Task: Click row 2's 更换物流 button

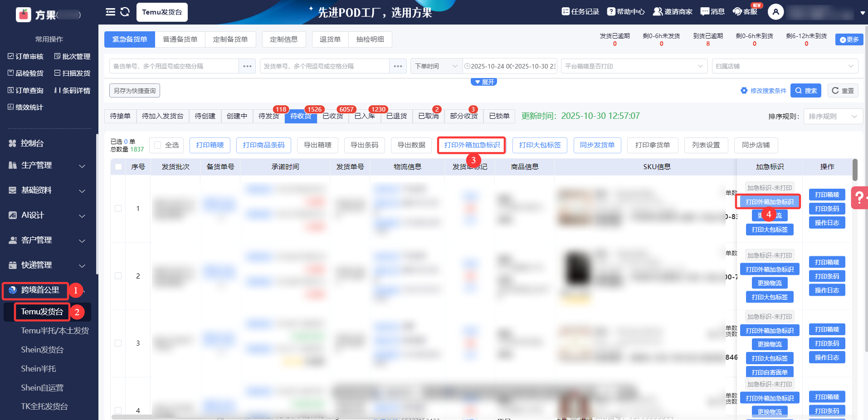Action: click(770, 283)
